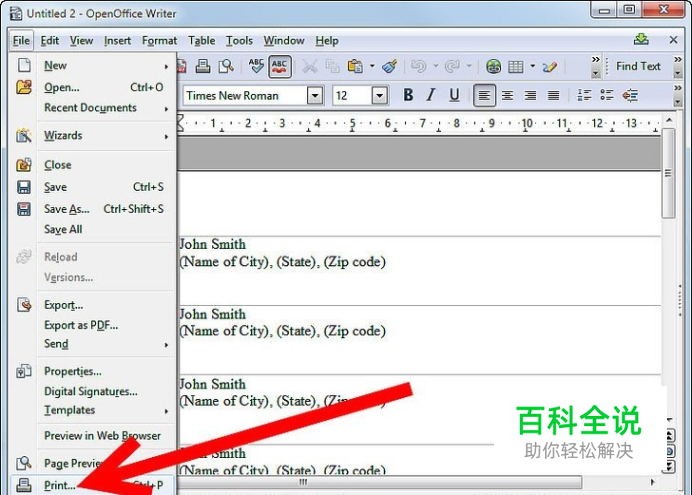The image size is (692, 495).
Task: Select Justified paragraph alignment
Action: pyautogui.click(x=553, y=95)
